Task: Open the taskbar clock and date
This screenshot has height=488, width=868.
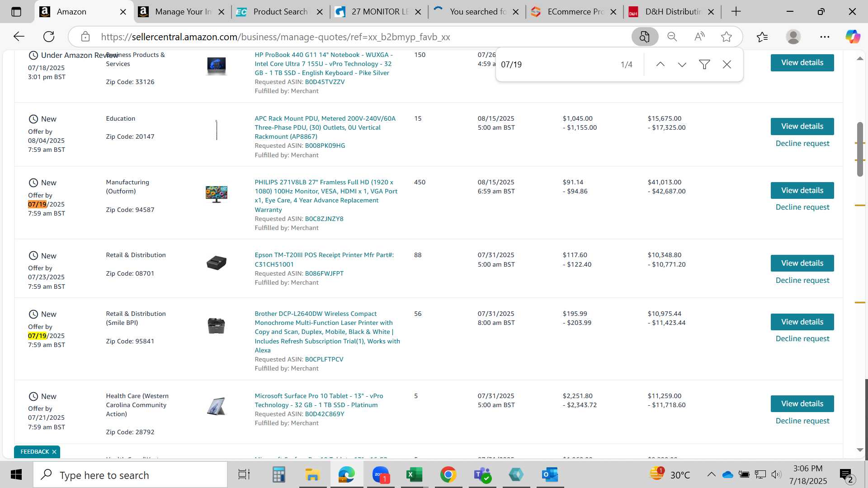Action: [x=808, y=475]
